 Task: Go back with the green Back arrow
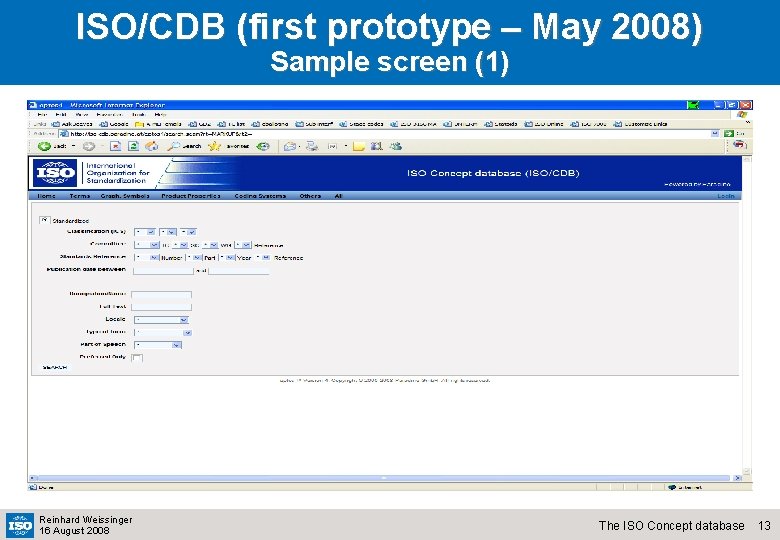(x=44, y=146)
